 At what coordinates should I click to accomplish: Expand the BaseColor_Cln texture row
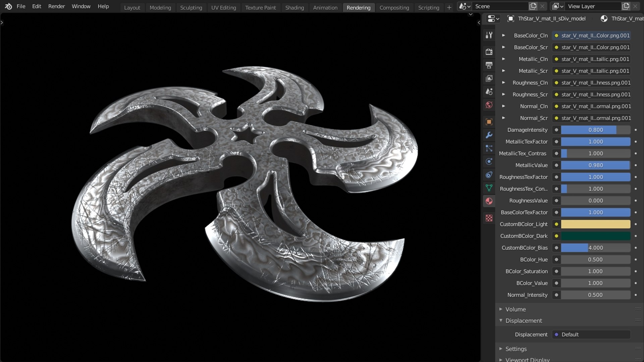coord(503,35)
